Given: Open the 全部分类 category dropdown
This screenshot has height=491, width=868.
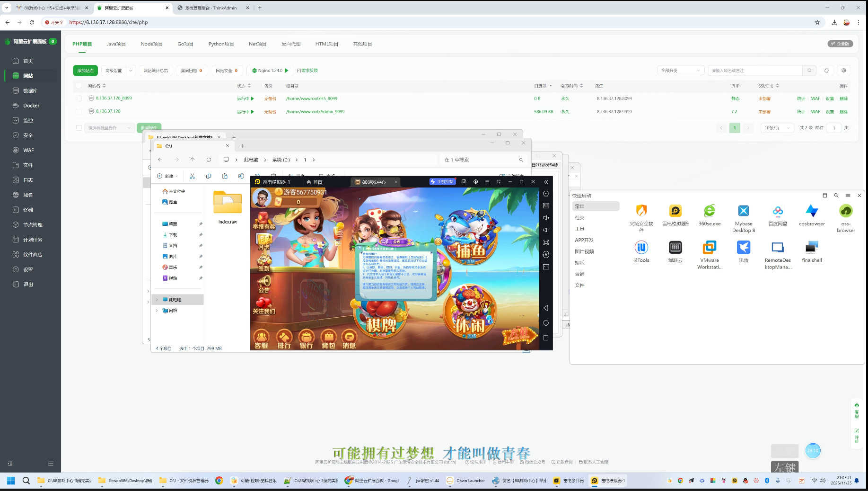Looking at the screenshot, I should (x=680, y=71).
